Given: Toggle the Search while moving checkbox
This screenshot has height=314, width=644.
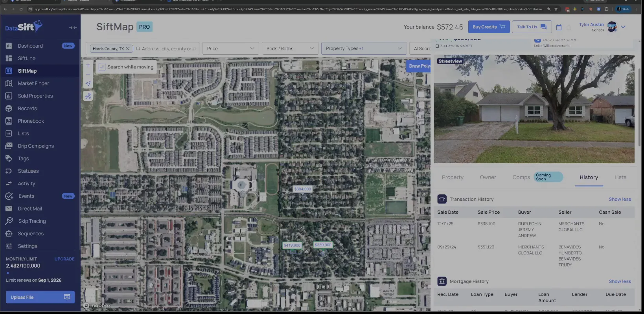Looking at the screenshot, I should tap(102, 67).
